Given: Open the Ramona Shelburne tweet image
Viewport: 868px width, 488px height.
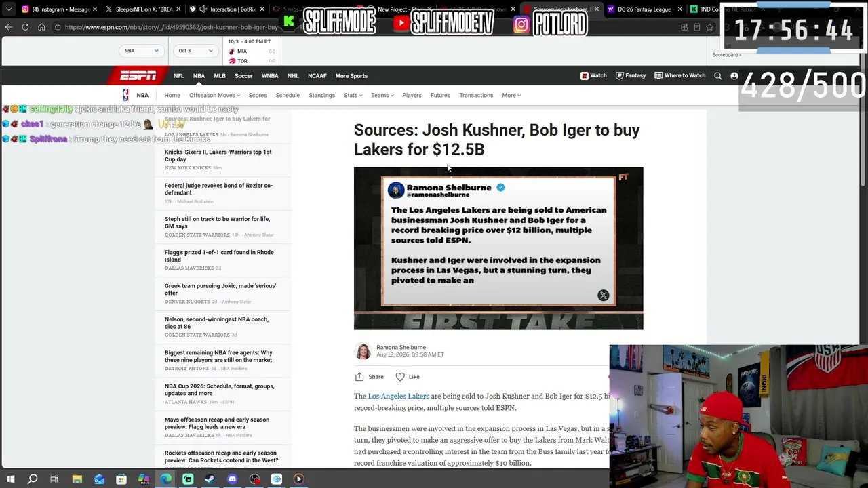Looking at the screenshot, I should coord(498,249).
